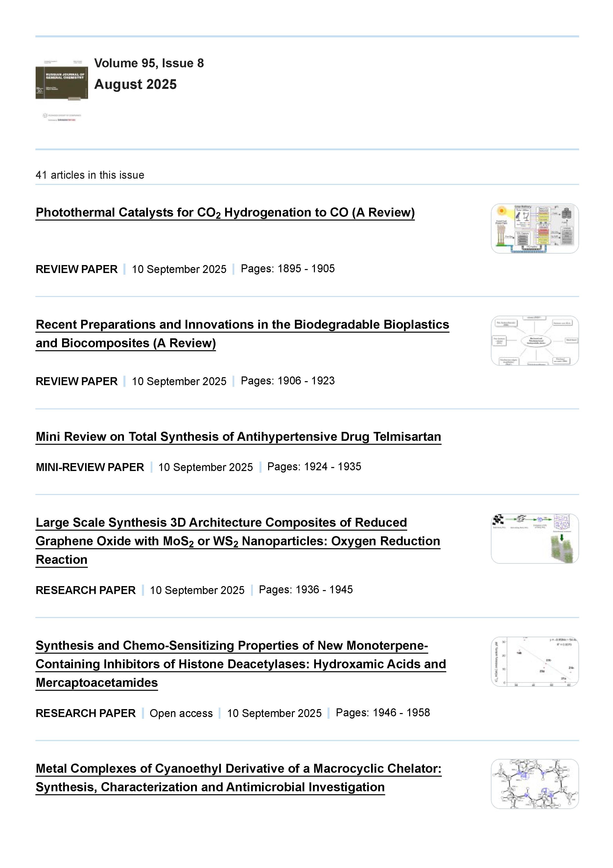Open the Russian Journal of General Chemistry cover image
613x868 pixels.
coord(62,80)
